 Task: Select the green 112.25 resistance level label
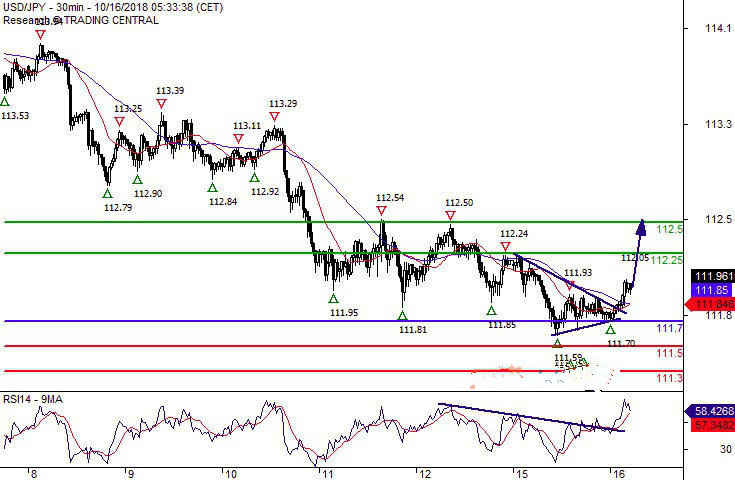667,260
